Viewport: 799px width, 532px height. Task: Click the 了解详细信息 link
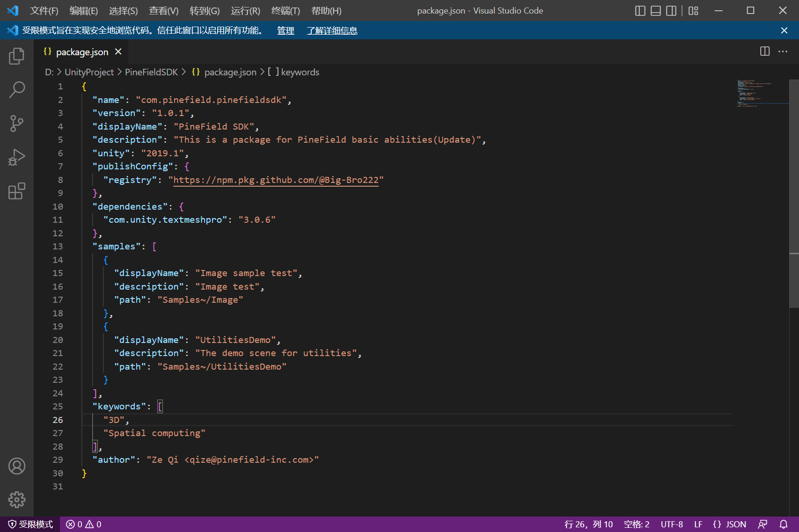click(332, 30)
